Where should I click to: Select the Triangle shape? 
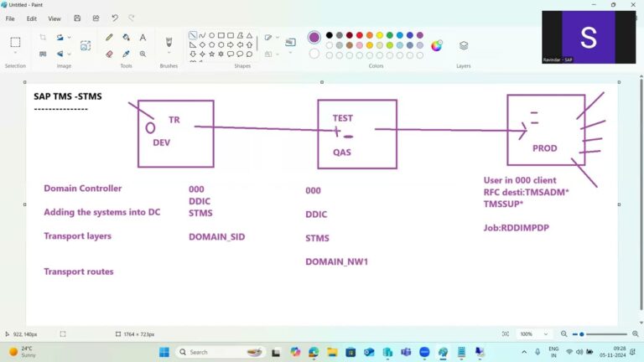click(249, 35)
